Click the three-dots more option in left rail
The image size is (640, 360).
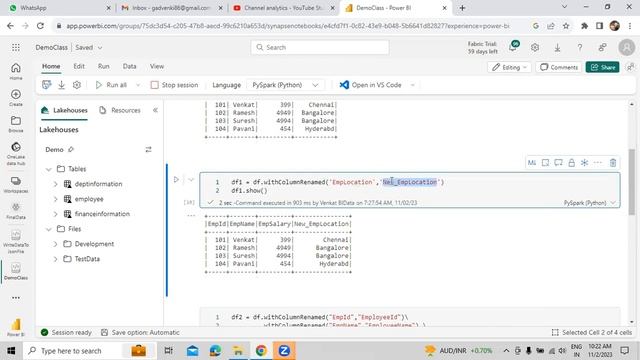pos(16,298)
